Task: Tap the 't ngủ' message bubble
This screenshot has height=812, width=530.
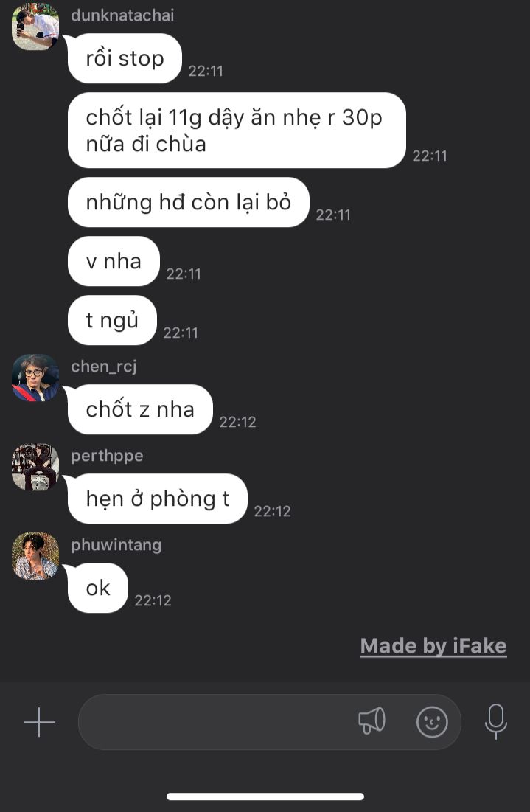Action: pos(112,320)
